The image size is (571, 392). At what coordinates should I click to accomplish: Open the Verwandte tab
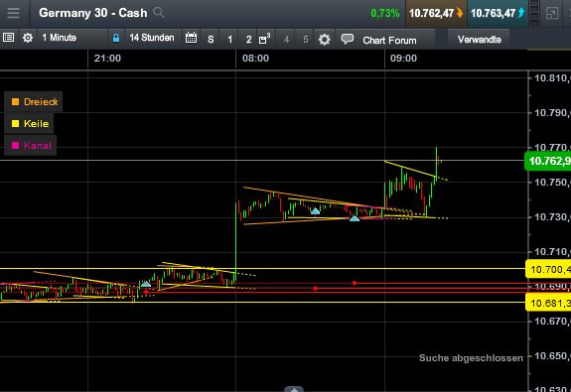[480, 40]
